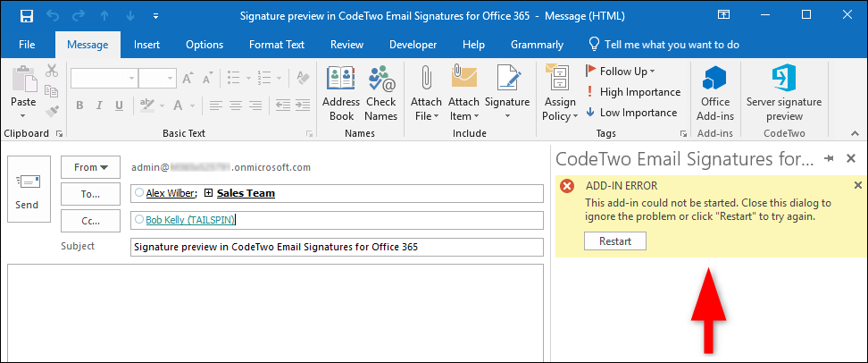The width and height of the screenshot is (868, 363).
Task: Switch to the Developer tab
Action: [x=413, y=45]
